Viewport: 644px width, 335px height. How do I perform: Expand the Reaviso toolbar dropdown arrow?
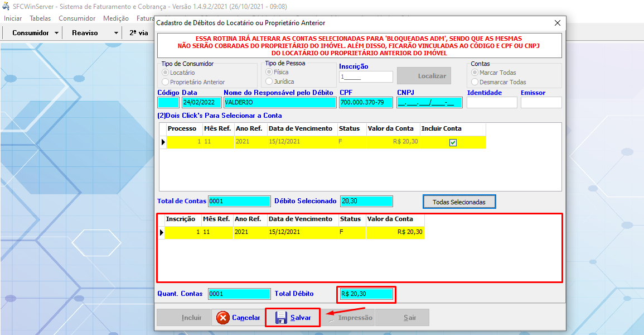[116, 33]
